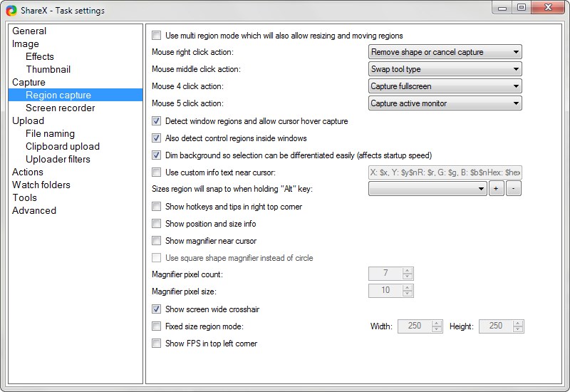This screenshot has width=570, height=392.
Task: Open Clipboard upload settings
Action: [63, 146]
